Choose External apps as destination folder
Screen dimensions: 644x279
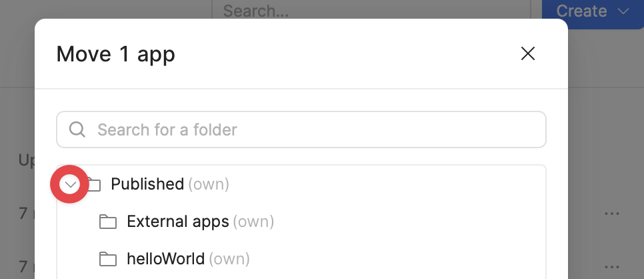click(200, 222)
